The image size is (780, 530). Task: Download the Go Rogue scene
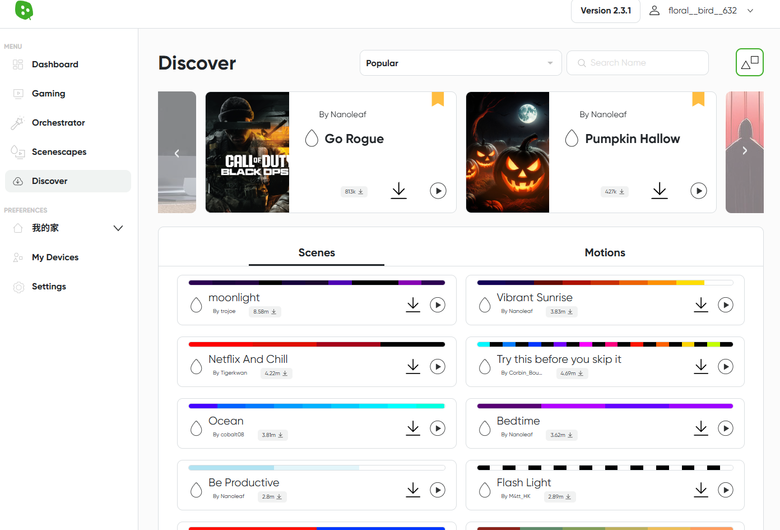click(398, 191)
